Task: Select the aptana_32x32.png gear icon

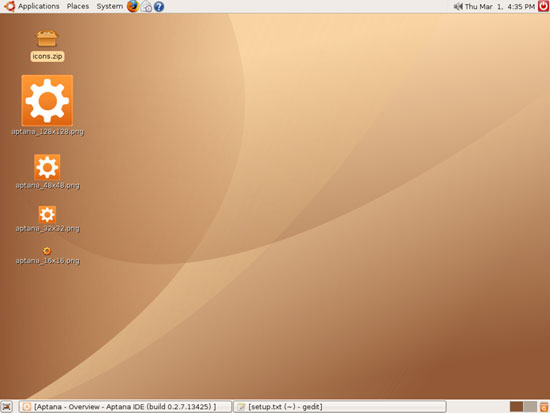Action: pyautogui.click(x=47, y=214)
